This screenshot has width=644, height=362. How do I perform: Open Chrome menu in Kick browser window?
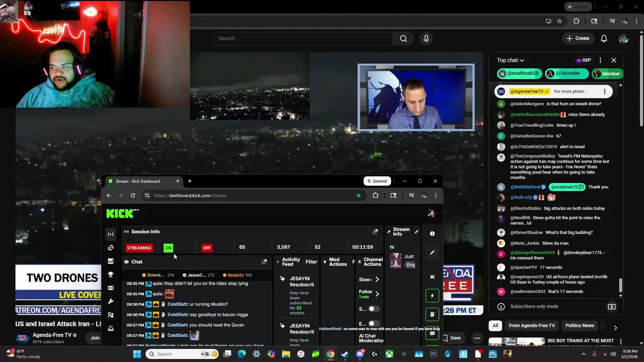(436, 196)
